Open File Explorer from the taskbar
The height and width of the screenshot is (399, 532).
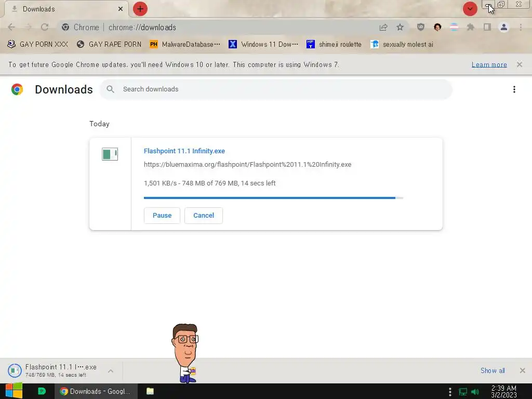coord(150,391)
